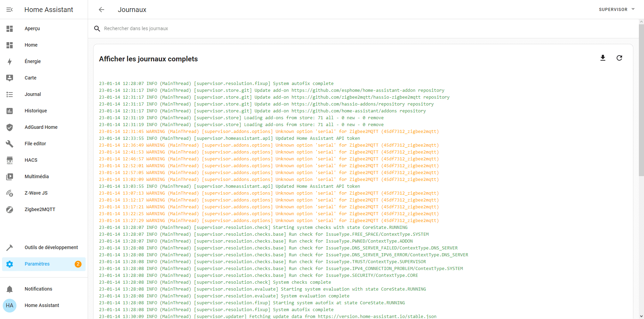The width and height of the screenshot is (644, 319).
Task: Open the Historique chart icon
Action: click(x=10, y=111)
